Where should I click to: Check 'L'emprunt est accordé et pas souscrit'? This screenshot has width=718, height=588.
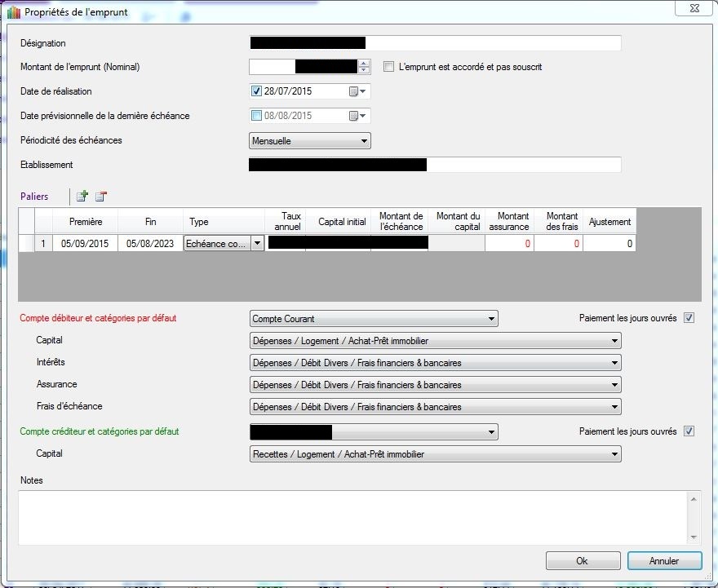[x=389, y=67]
